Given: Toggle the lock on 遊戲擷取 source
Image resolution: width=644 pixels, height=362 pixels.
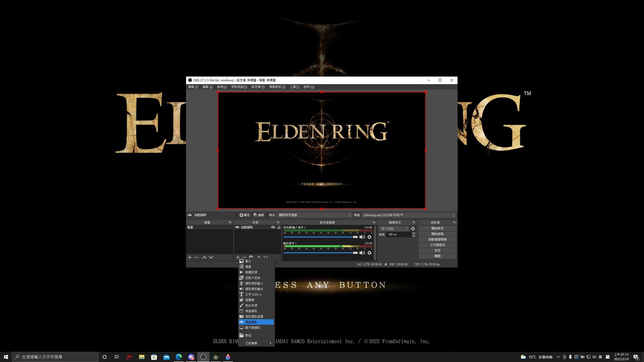Looking at the screenshot, I should point(279,227).
